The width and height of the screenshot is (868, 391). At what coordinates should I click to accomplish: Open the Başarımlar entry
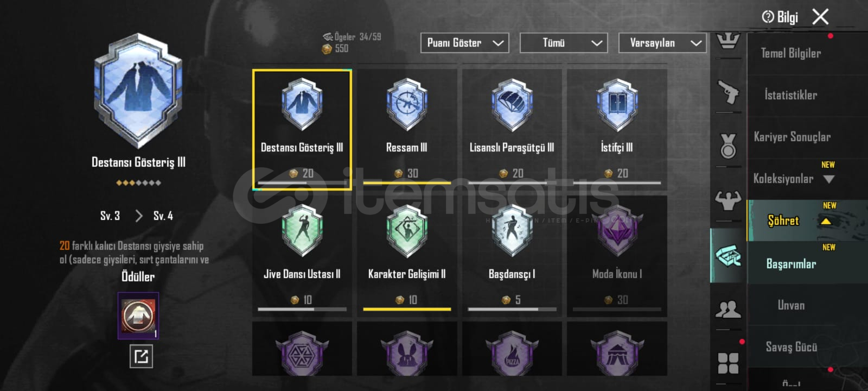(x=791, y=264)
